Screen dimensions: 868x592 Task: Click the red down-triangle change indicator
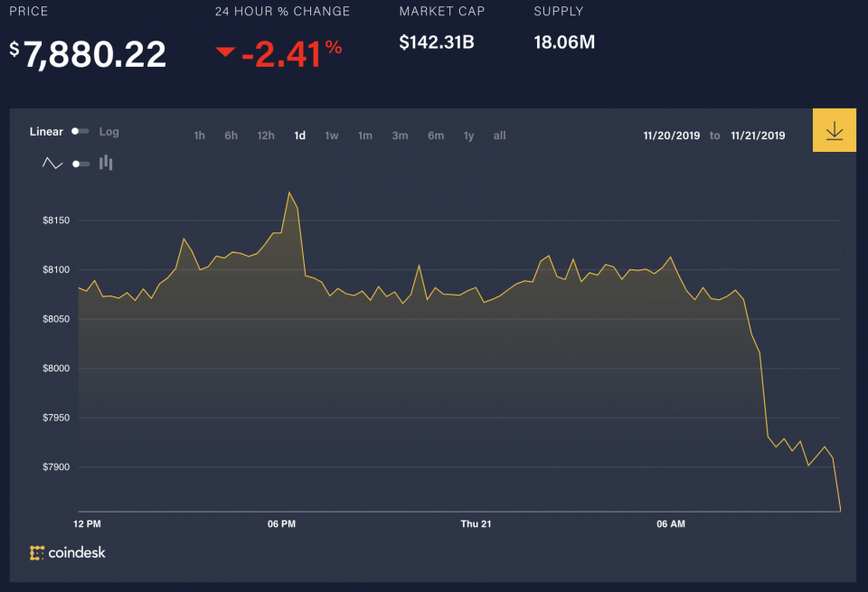click(225, 52)
